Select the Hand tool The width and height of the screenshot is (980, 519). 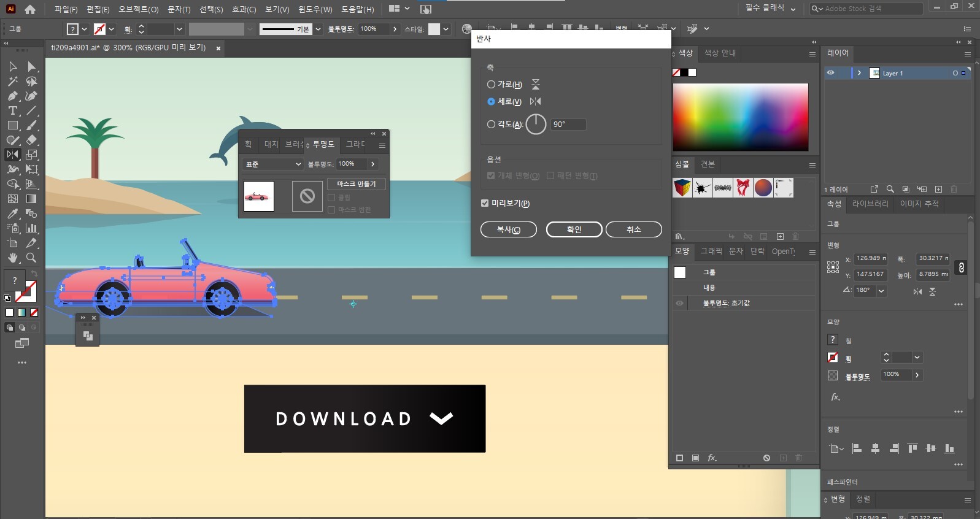[x=12, y=258]
